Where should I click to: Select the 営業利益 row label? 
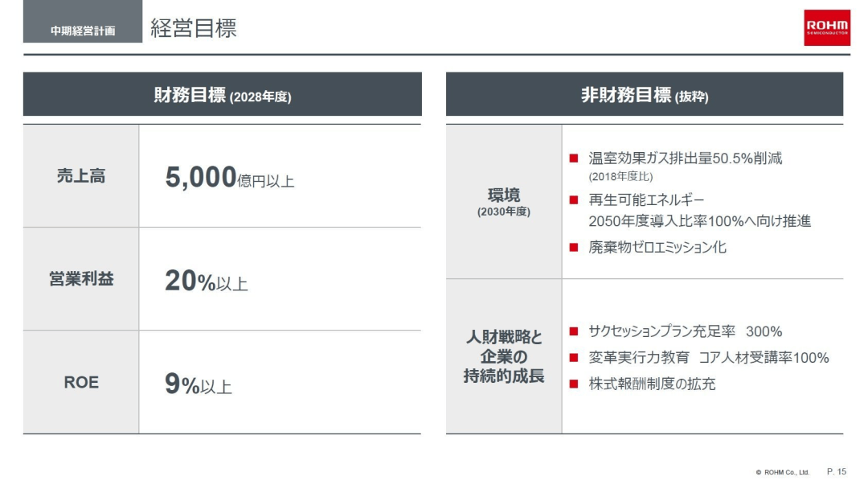pyautogui.click(x=81, y=279)
